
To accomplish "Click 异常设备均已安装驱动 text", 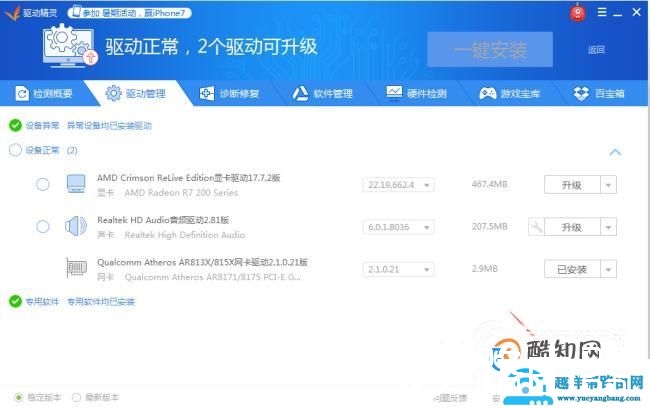I will click(109, 126).
